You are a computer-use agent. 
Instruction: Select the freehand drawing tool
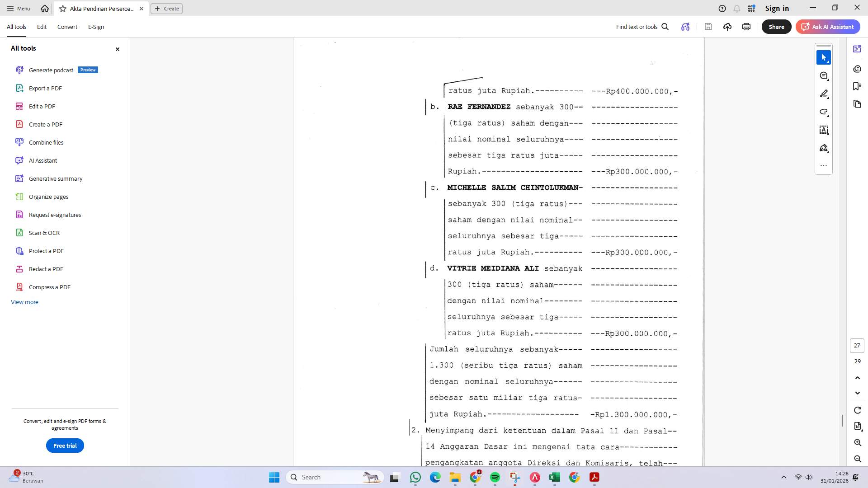[824, 112]
